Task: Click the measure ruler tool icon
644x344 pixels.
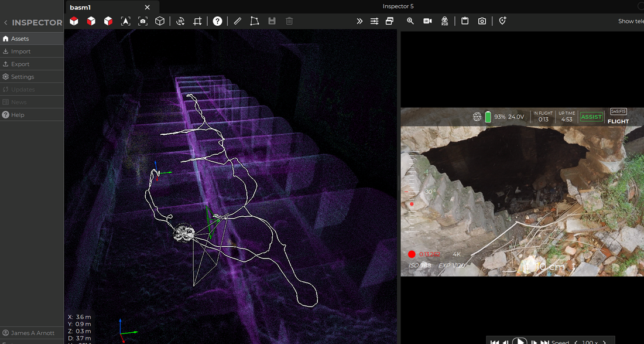Action: click(x=237, y=21)
